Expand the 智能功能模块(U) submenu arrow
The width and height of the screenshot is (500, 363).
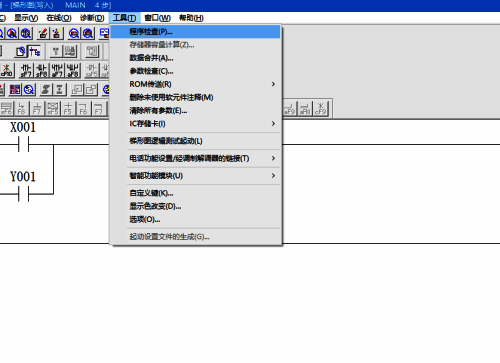pyautogui.click(x=273, y=175)
